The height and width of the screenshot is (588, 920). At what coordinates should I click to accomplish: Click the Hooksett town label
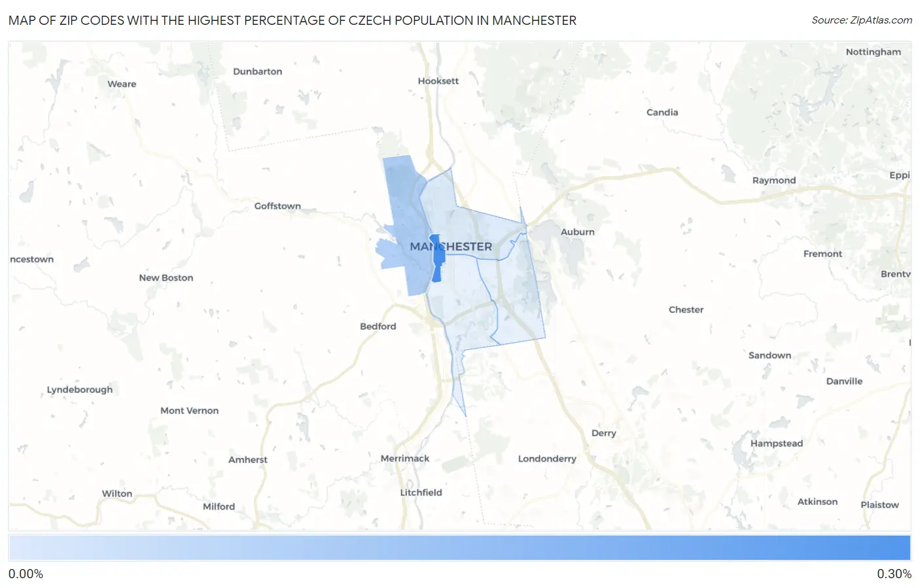pos(438,81)
